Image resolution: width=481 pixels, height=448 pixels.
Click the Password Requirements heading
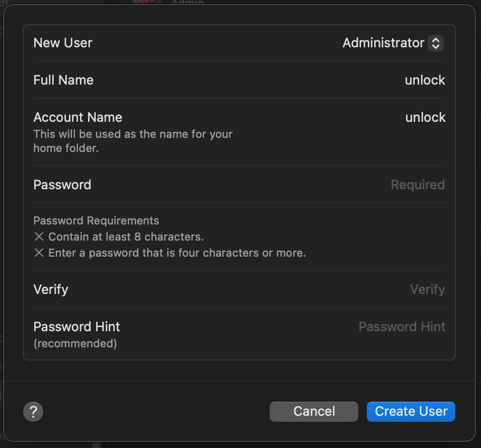tap(96, 220)
